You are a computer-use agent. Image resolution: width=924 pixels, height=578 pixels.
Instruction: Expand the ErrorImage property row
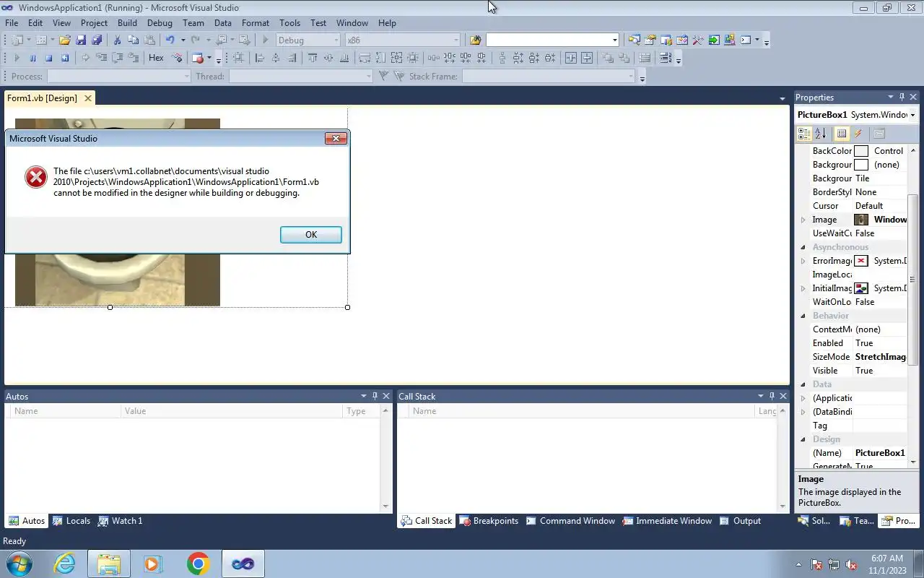[803, 261]
